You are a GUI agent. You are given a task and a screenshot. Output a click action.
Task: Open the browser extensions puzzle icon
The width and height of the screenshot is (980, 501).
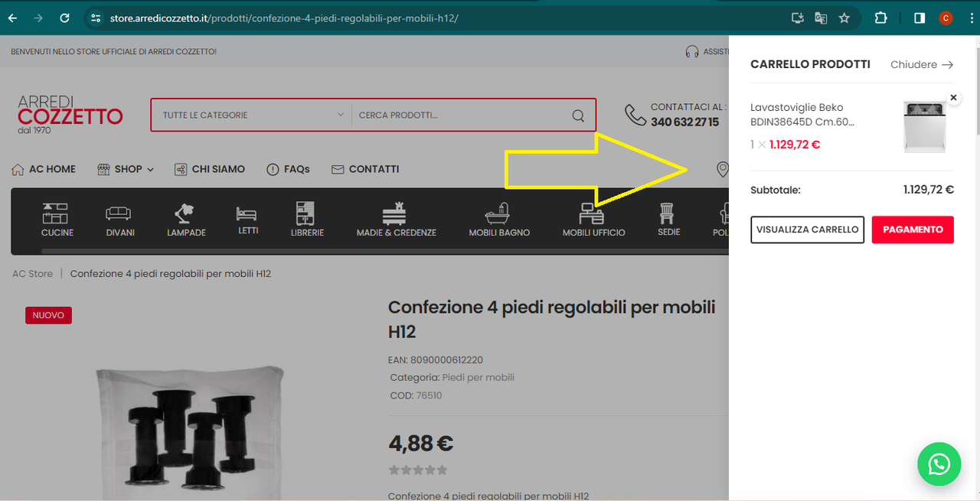pos(880,18)
